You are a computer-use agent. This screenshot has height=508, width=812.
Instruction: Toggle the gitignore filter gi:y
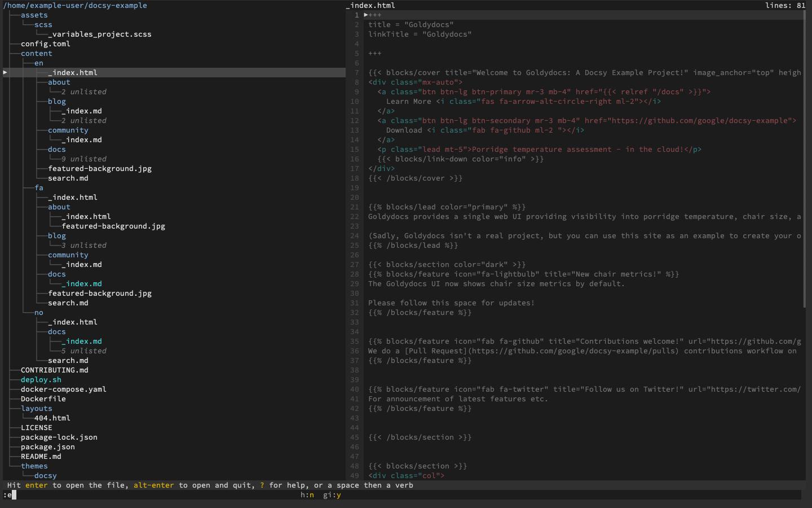coord(332,495)
